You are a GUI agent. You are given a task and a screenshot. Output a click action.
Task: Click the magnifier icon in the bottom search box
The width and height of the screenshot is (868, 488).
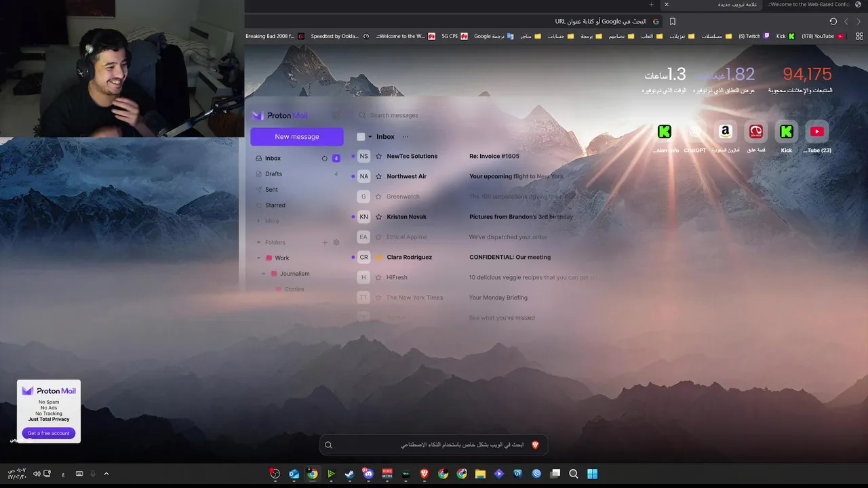pos(328,445)
